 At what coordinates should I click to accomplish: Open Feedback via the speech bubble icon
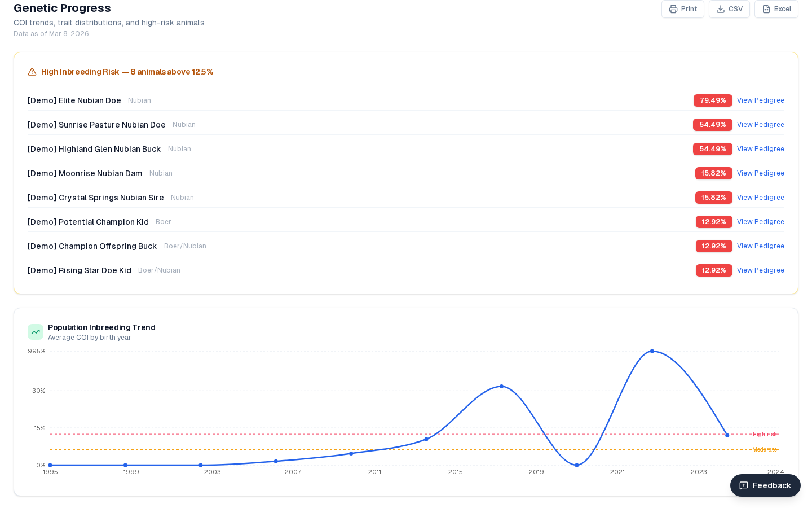pyautogui.click(x=744, y=485)
